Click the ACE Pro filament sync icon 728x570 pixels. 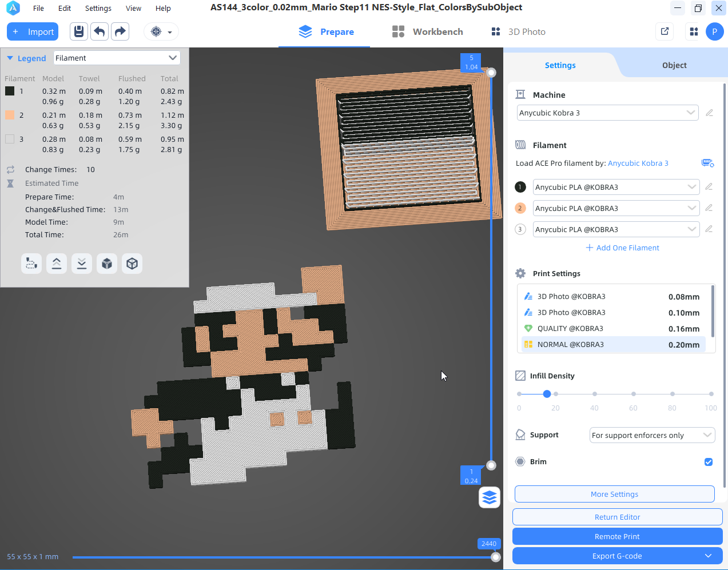click(707, 163)
